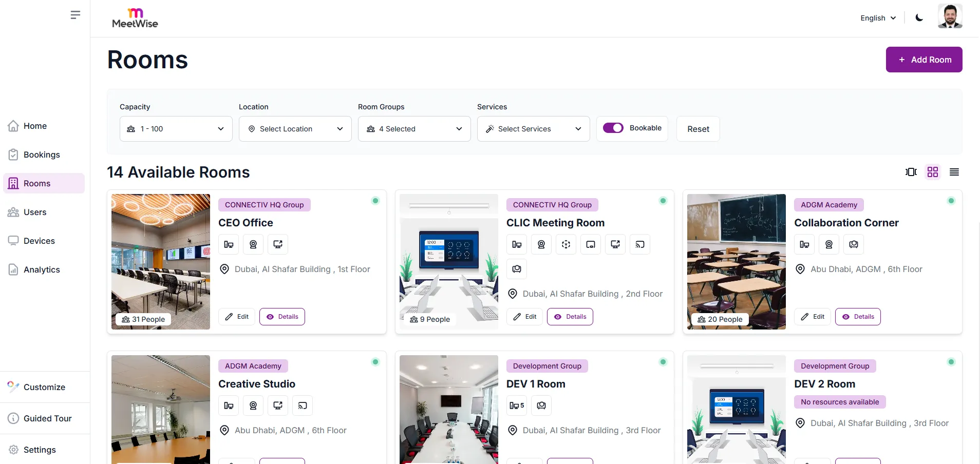This screenshot has width=980, height=464.
Task: Open the CEO Office room photo
Action: (x=161, y=262)
